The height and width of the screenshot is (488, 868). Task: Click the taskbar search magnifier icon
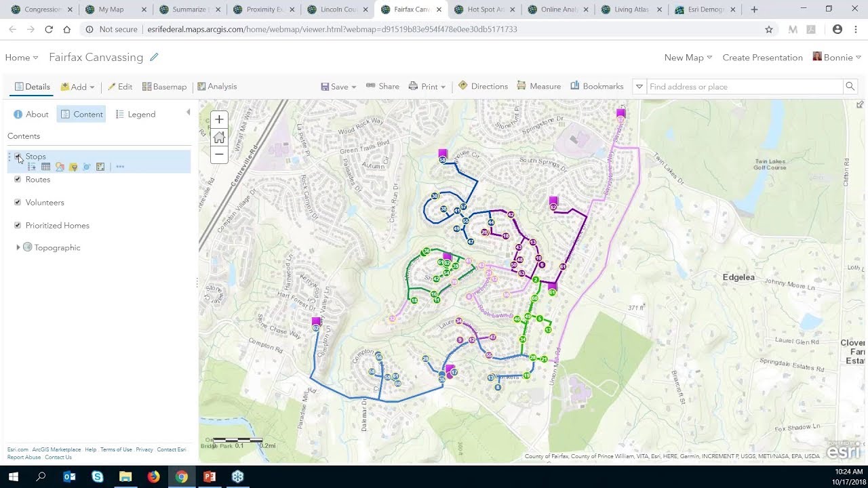tap(41, 476)
